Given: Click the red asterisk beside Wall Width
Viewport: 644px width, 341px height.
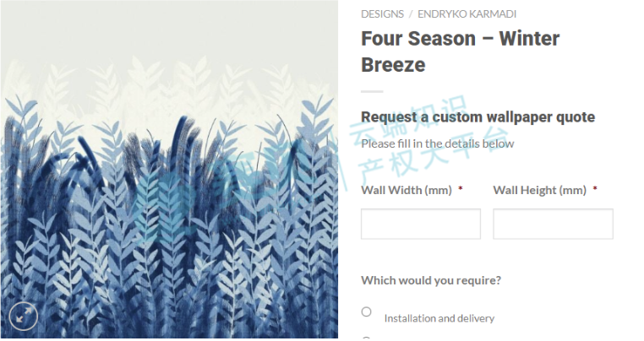Looking at the screenshot, I should [x=461, y=191].
